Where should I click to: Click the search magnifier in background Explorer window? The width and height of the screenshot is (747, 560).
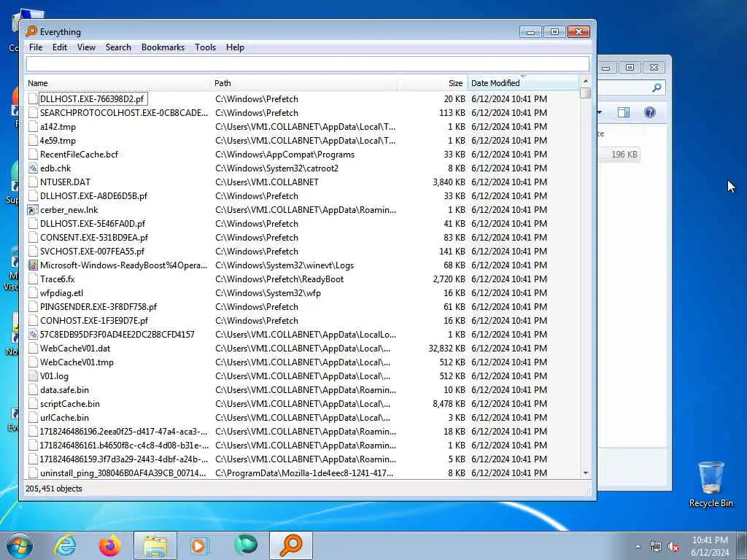click(x=657, y=87)
